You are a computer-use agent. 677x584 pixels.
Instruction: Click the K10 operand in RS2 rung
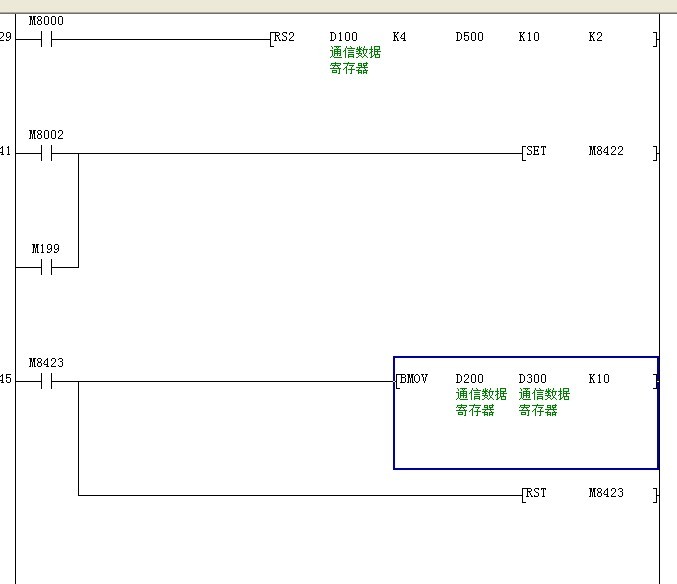pyautogui.click(x=529, y=37)
